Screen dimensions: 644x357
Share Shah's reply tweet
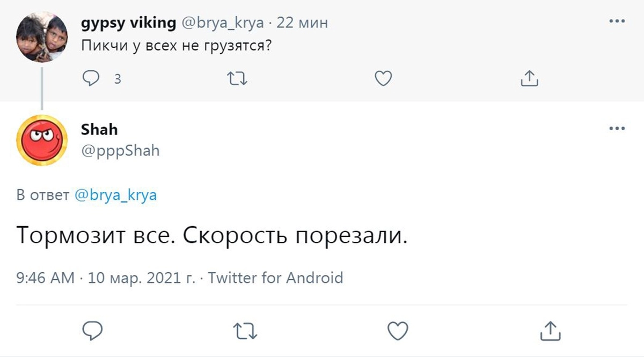coord(550,330)
